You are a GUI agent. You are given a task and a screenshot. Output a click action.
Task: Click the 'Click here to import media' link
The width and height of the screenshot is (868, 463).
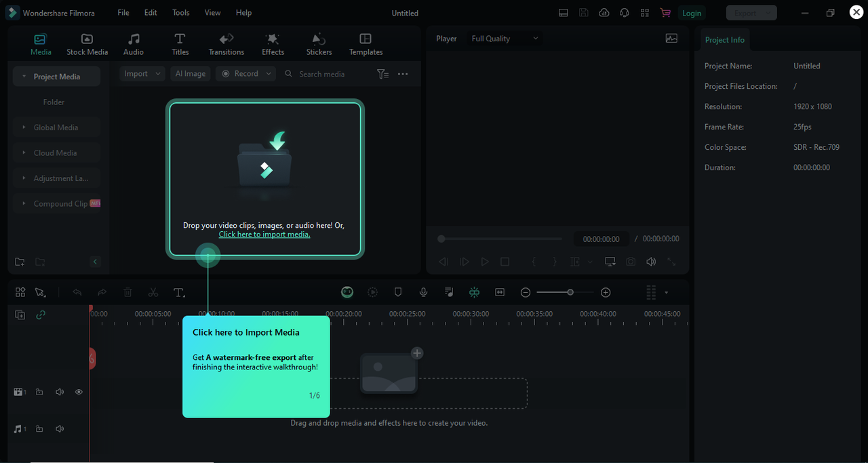click(x=264, y=234)
